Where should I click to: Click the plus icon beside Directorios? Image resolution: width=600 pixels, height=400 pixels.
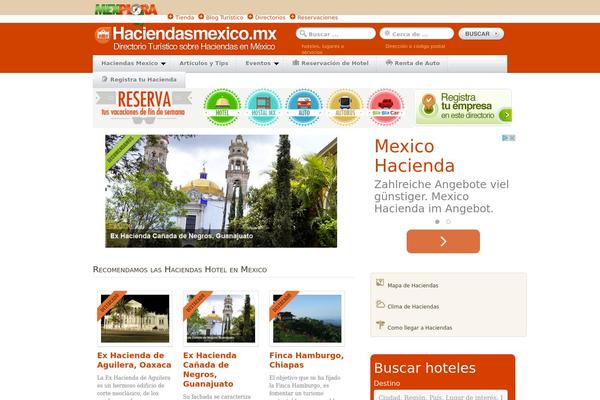[250, 16]
